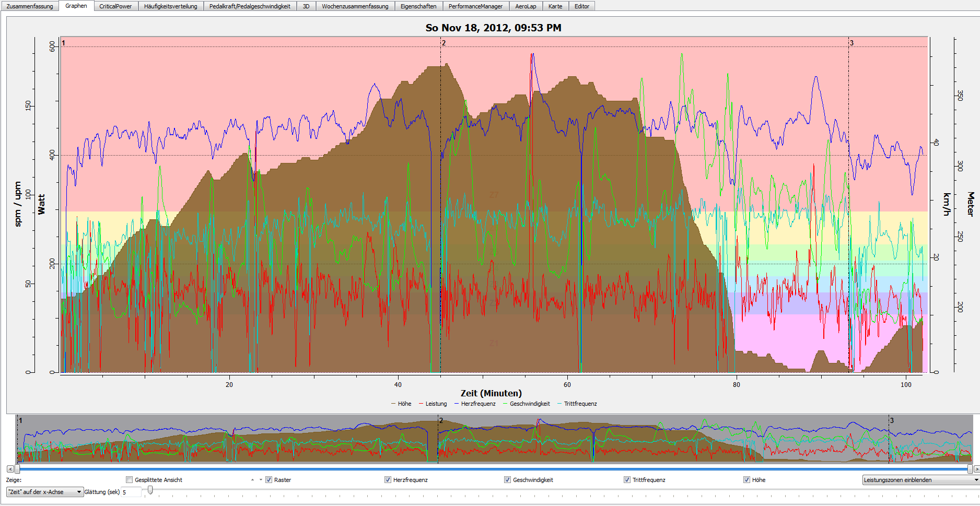Disable the Trittfrequenz checkbox
The width and height of the screenshot is (980, 506).
[x=627, y=480]
